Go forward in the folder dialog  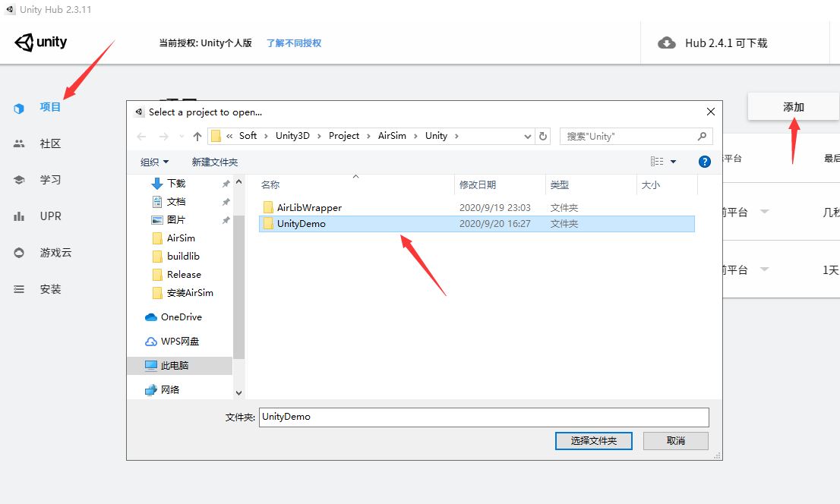coord(164,137)
